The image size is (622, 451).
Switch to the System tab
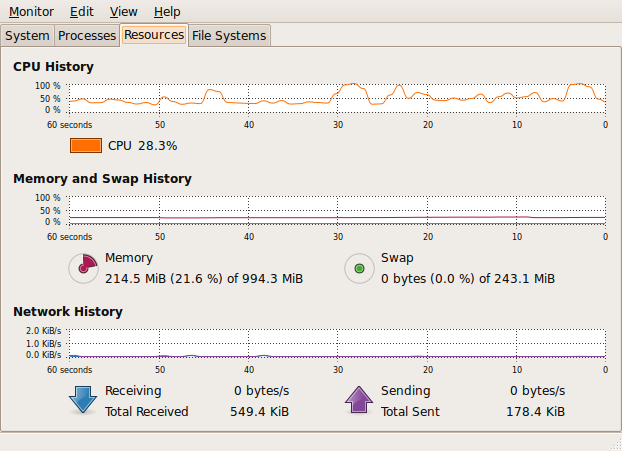pos(27,36)
